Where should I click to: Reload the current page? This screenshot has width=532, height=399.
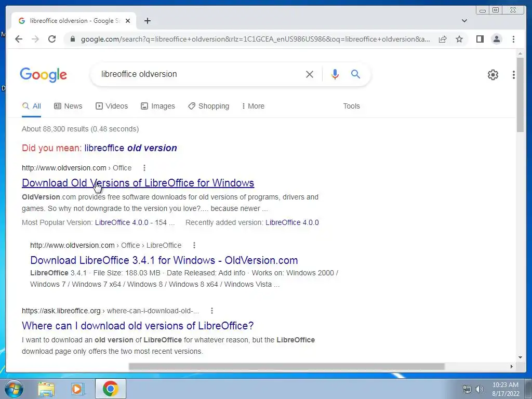click(x=52, y=39)
